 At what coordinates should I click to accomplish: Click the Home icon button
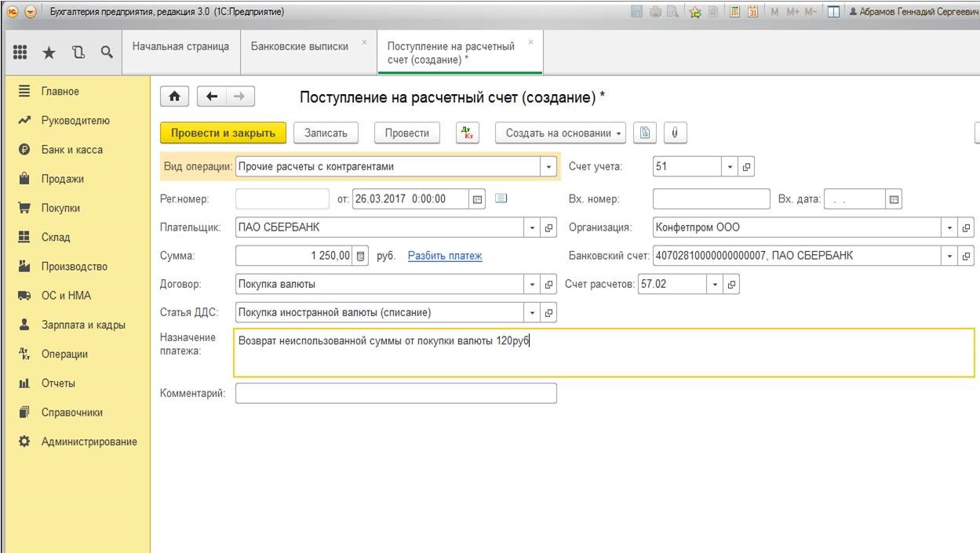[174, 96]
